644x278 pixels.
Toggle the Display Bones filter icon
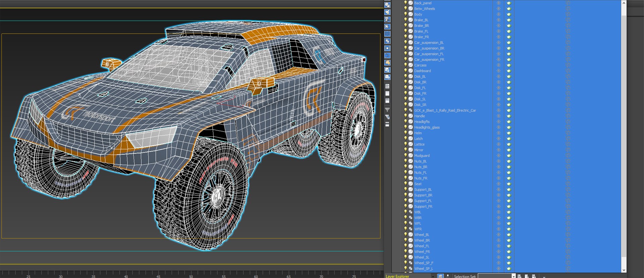387,56
